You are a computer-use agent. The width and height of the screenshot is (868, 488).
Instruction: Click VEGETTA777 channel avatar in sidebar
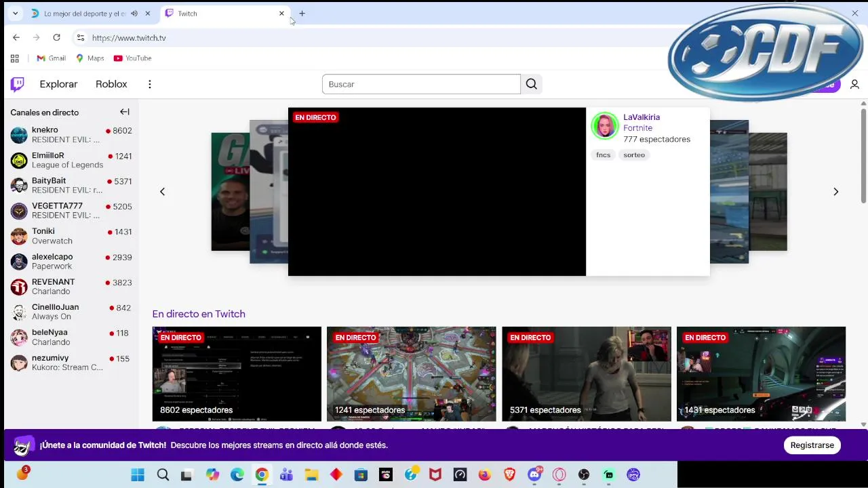19,211
